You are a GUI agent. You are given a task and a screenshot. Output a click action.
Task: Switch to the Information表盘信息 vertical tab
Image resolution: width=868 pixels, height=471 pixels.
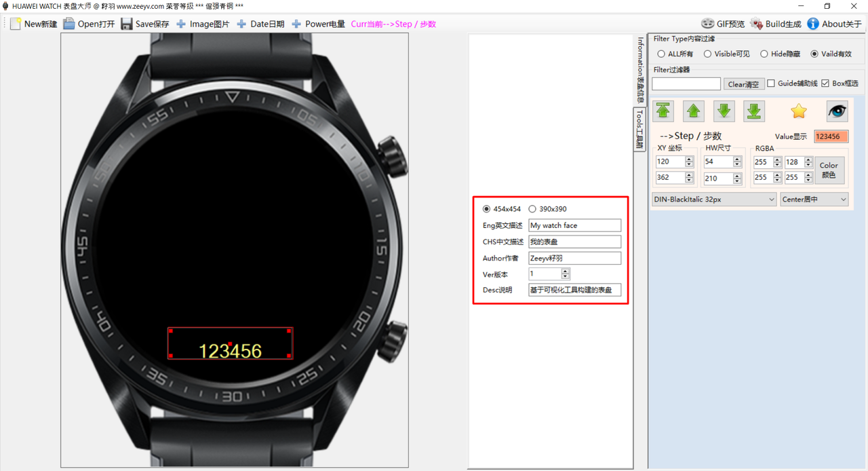[x=639, y=70]
